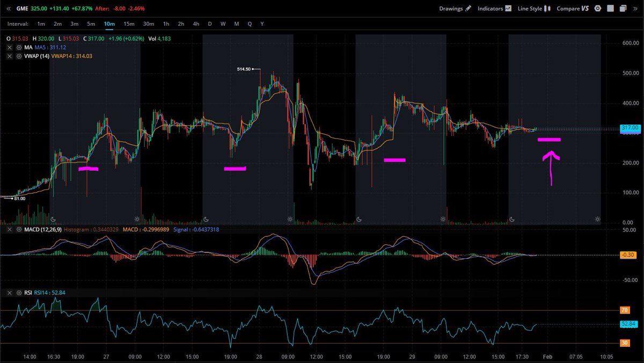Switch to 15m interval
This screenshot has width=644, height=363.
coord(129,24)
